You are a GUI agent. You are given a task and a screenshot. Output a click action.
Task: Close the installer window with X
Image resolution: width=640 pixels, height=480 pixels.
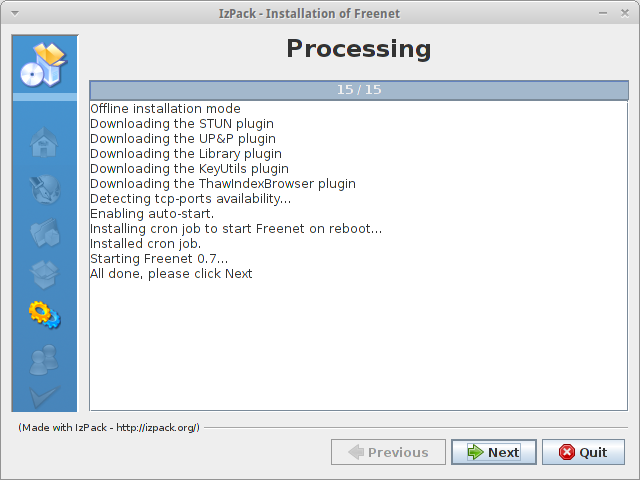click(x=624, y=13)
